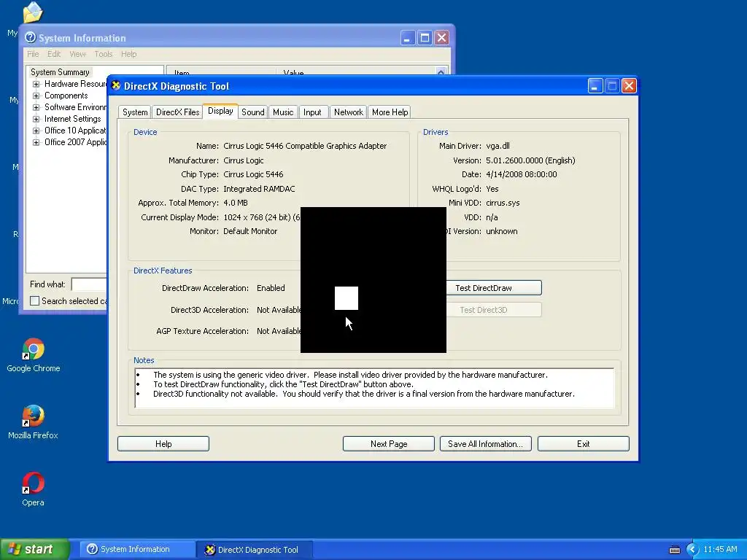Select the Display tab
This screenshot has height=560, width=747.
220,111
